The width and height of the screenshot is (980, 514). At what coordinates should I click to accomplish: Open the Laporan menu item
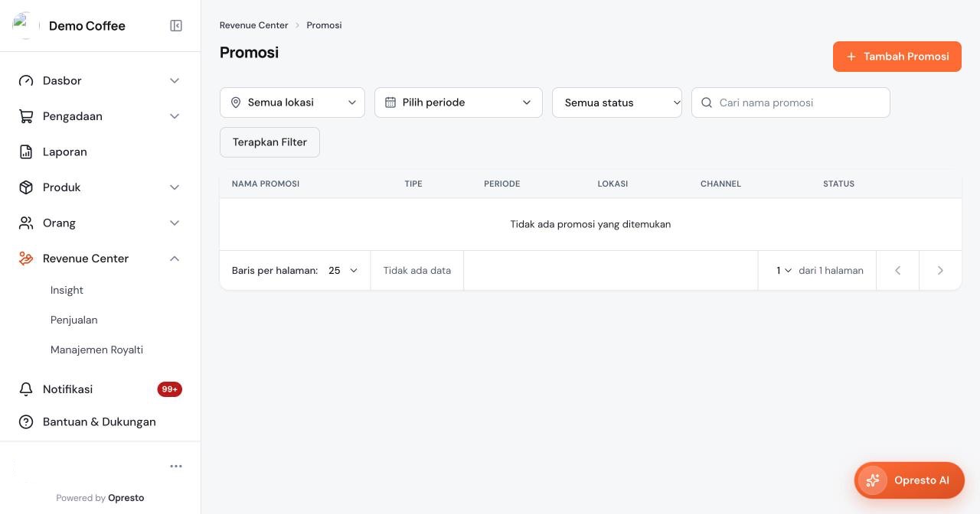tap(100, 151)
